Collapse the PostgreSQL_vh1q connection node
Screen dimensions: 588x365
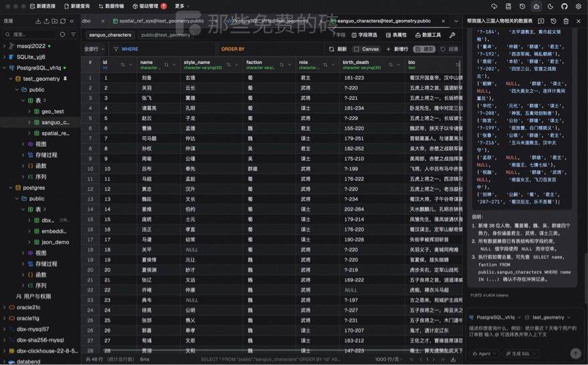pyautogui.click(x=4, y=68)
